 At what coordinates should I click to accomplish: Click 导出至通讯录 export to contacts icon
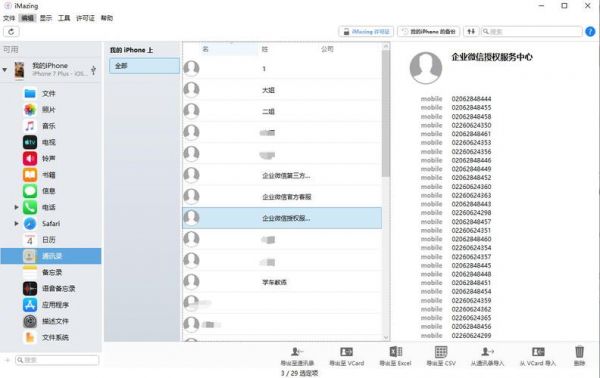[297, 356]
